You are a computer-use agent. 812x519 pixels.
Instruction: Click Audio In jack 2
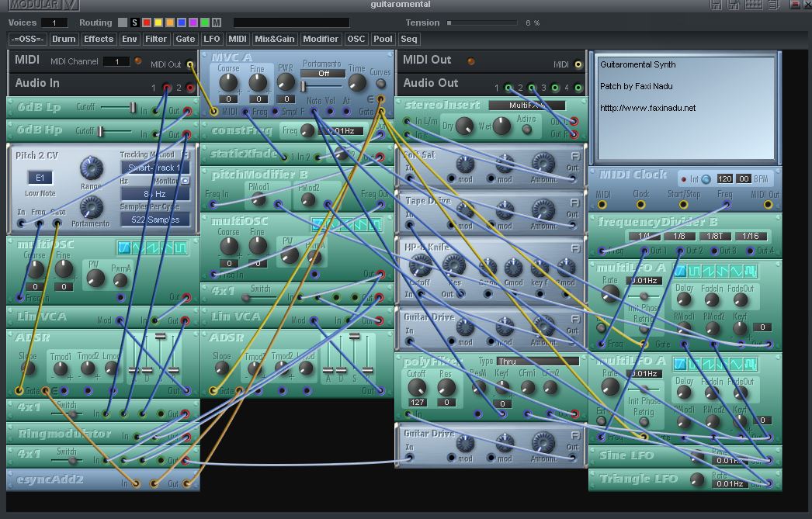190,88
